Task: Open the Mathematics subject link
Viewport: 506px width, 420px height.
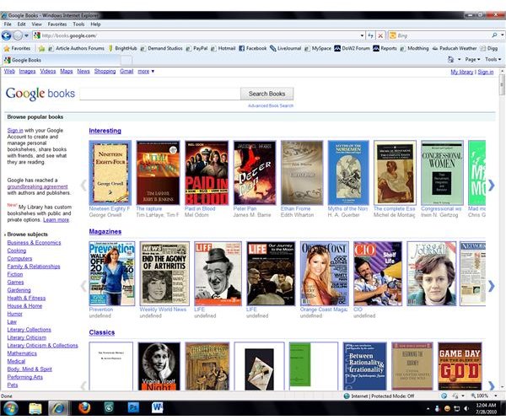Action: click(22, 353)
